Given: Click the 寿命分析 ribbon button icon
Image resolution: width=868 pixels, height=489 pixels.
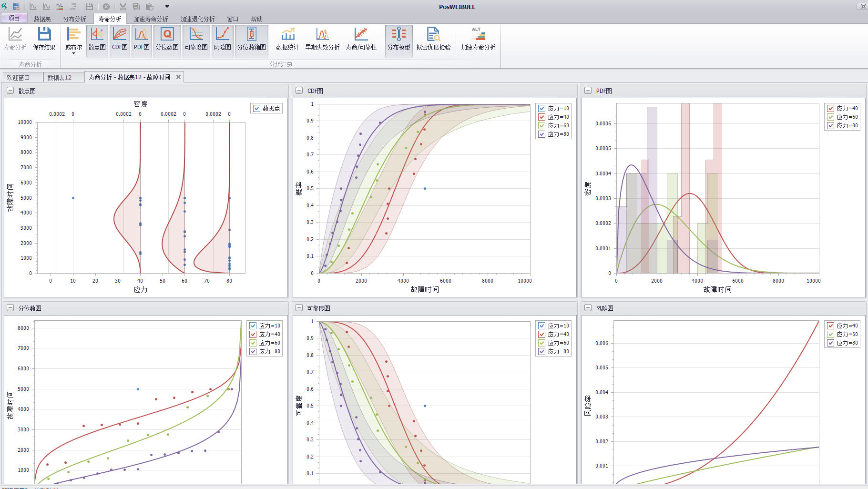Looking at the screenshot, I should (x=15, y=34).
